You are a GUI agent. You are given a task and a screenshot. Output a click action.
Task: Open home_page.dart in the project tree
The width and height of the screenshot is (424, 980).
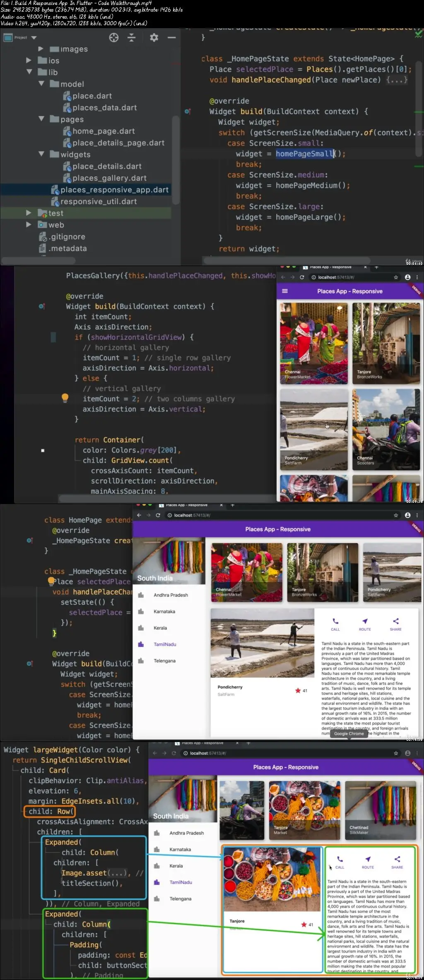(x=99, y=131)
